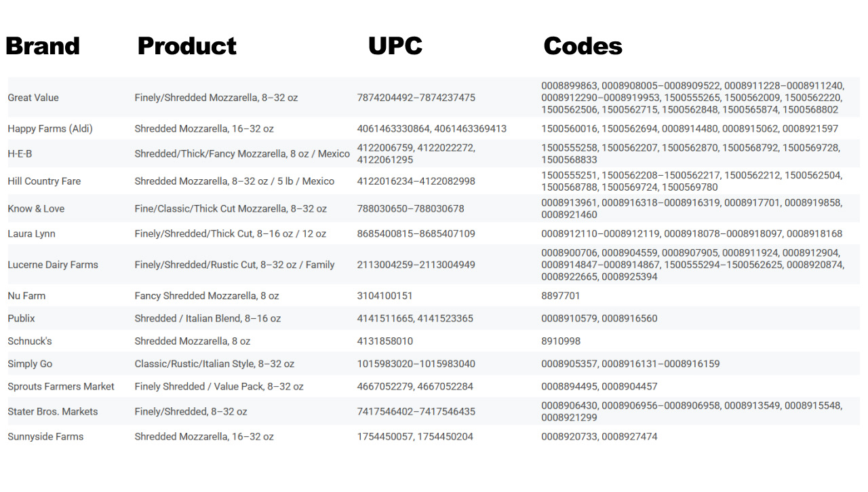Click the UPC column header
Image resolution: width=868 pixels, height=492 pixels.
click(x=395, y=46)
